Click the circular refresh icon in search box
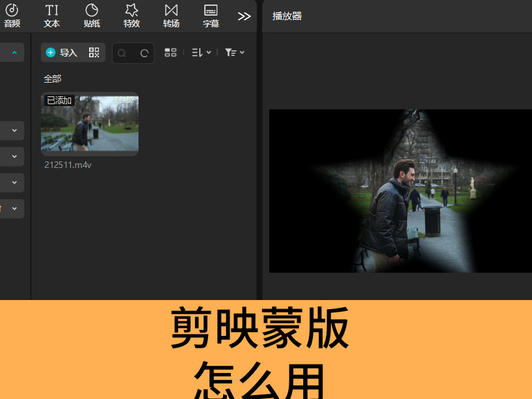The width and height of the screenshot is (532, 399). pyautogui.click(x=144, y=53)
